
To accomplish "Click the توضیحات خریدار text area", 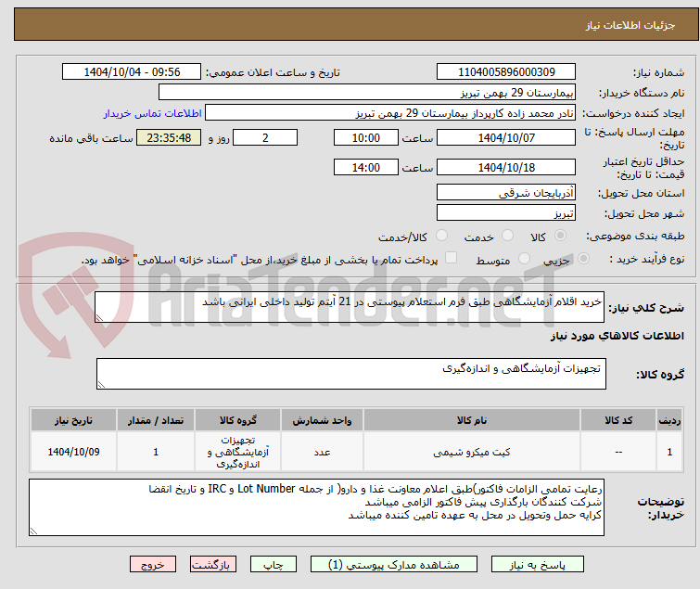I will pyautogui.click(x=316, y=507).
